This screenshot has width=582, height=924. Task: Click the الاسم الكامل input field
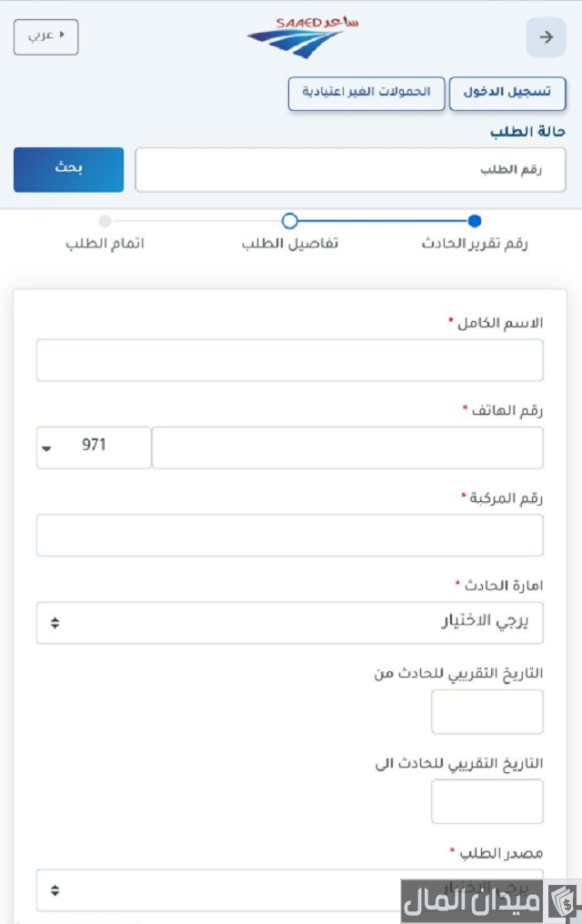pos(289,360)
